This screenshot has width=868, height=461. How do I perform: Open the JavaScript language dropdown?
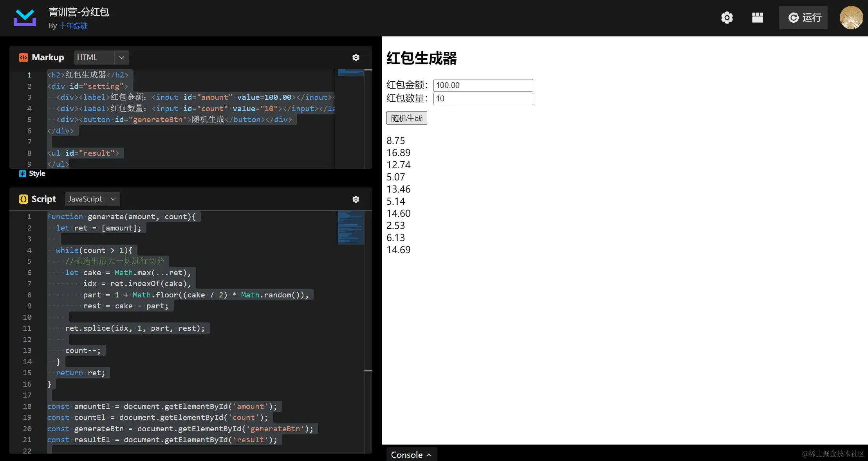coord(113,199)
